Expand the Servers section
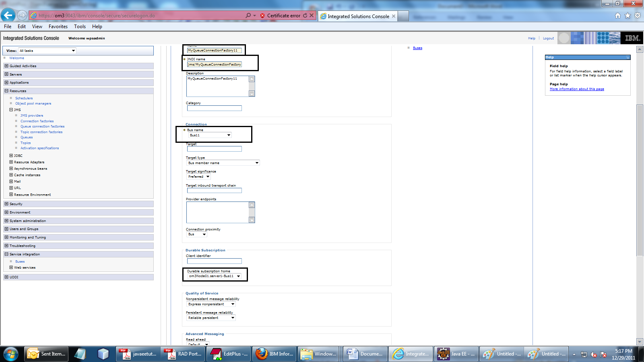The image size is (644, 362). click(6, 74)
